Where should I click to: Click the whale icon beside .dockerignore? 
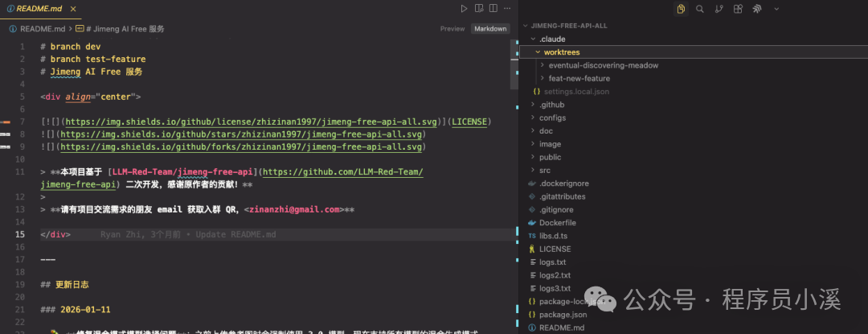[x=533, y=183]
